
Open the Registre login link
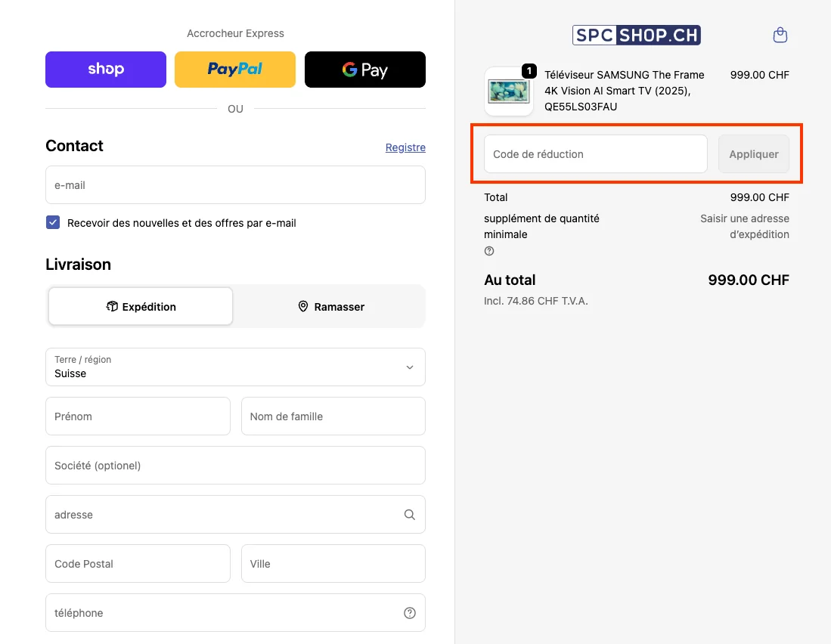pos(405,147)
